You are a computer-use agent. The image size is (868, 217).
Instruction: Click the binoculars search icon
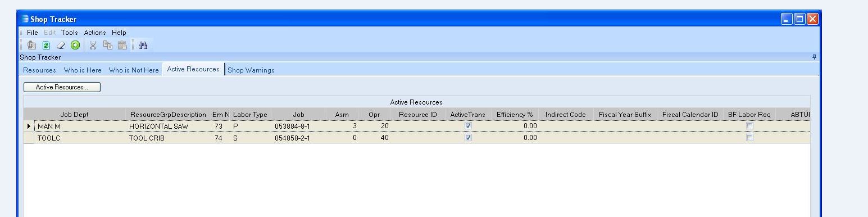point(143,46)
